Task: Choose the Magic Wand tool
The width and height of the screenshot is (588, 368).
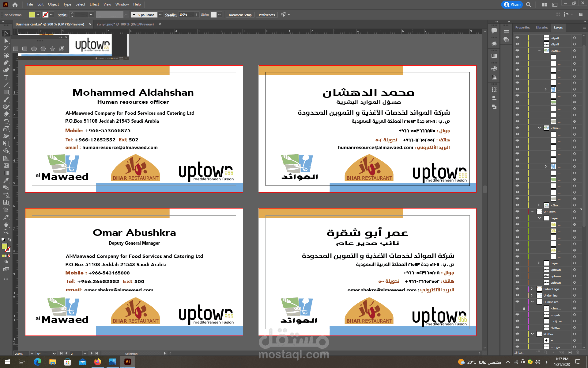Action: click(x=6, y=48)
